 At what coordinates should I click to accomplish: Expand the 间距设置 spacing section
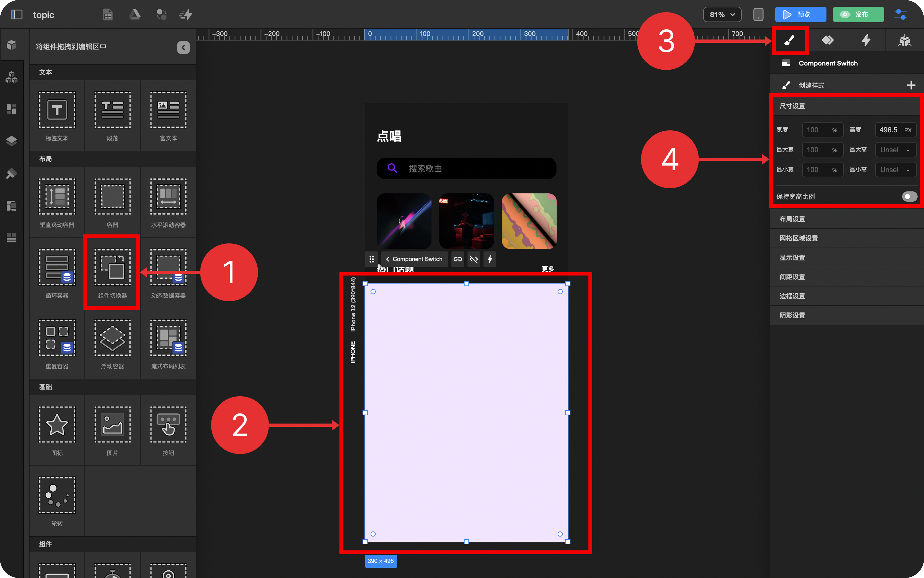point(846,277)
